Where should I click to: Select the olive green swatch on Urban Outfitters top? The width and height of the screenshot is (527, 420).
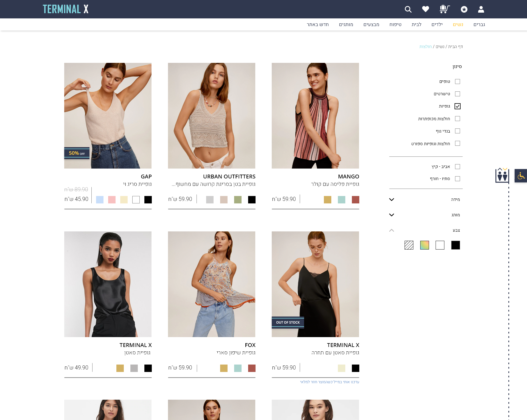[x=238, y=200]
